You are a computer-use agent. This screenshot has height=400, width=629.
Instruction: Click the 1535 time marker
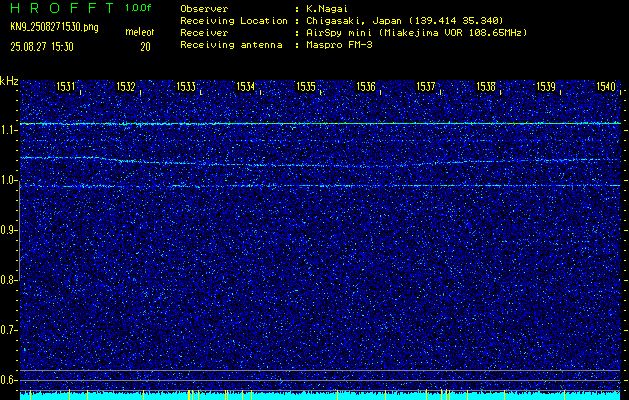click(306, 86)
